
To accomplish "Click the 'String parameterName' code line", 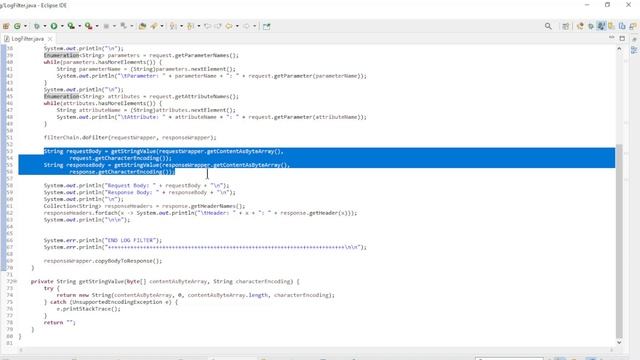I will pos(146,69).
